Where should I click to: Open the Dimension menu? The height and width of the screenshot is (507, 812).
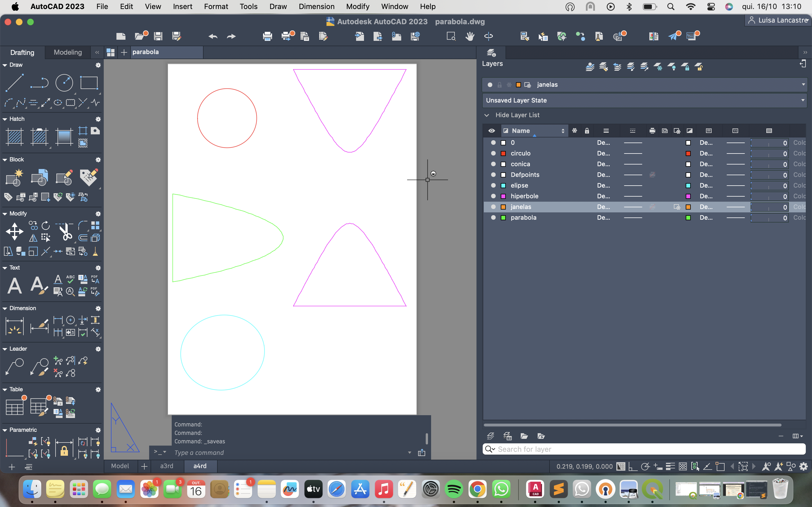click(316, 6)
